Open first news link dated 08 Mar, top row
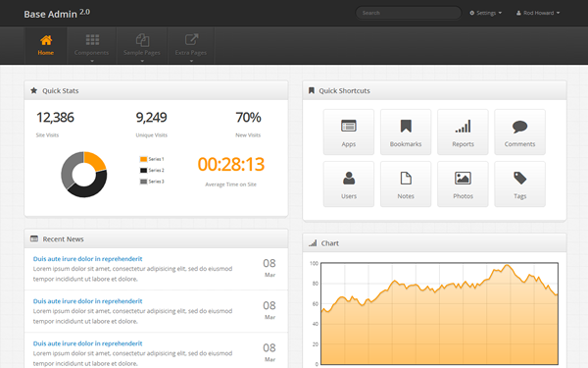The height and width of the screenshot is (368, 588). tap(88, 259)
